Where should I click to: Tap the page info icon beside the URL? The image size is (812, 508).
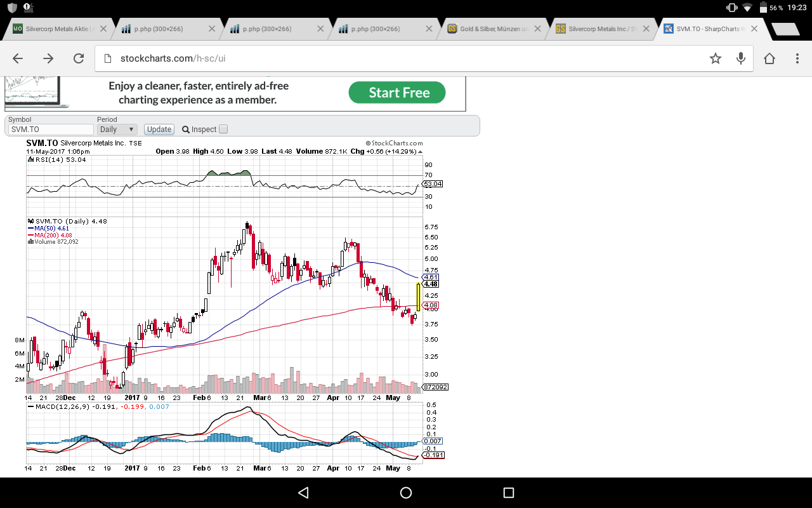click(107, 58)
